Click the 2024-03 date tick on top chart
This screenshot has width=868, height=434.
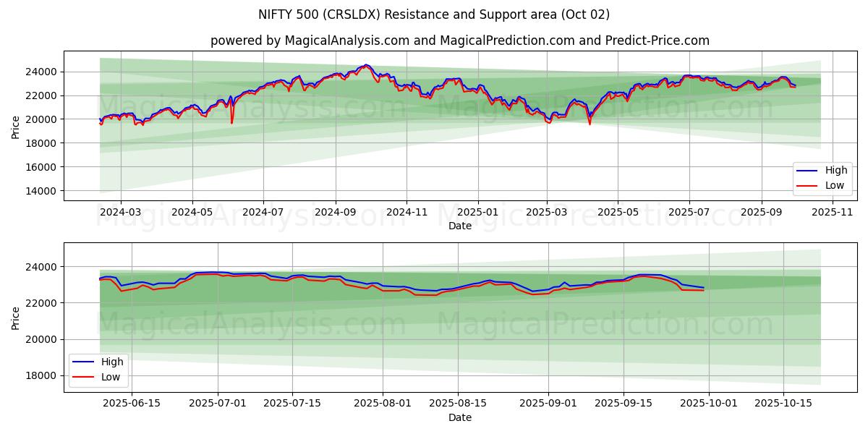tap(120, 213)
